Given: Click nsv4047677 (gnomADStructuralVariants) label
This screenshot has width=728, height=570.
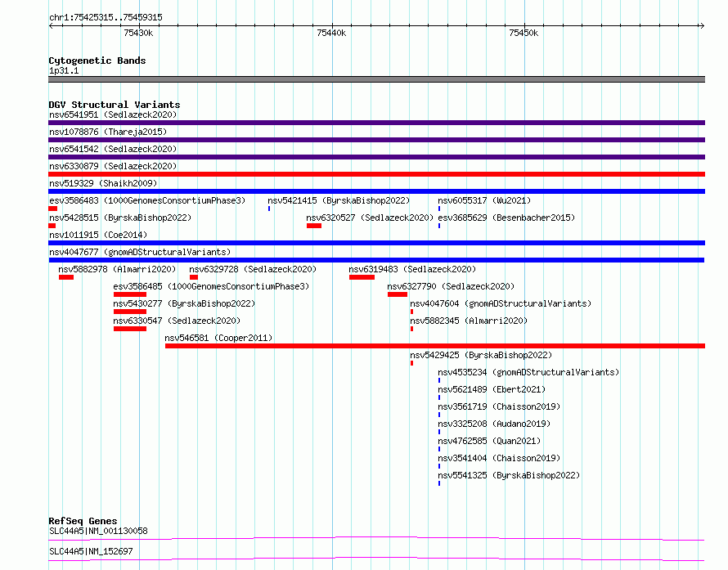Looking at the screenshot, I should [140, 252].
